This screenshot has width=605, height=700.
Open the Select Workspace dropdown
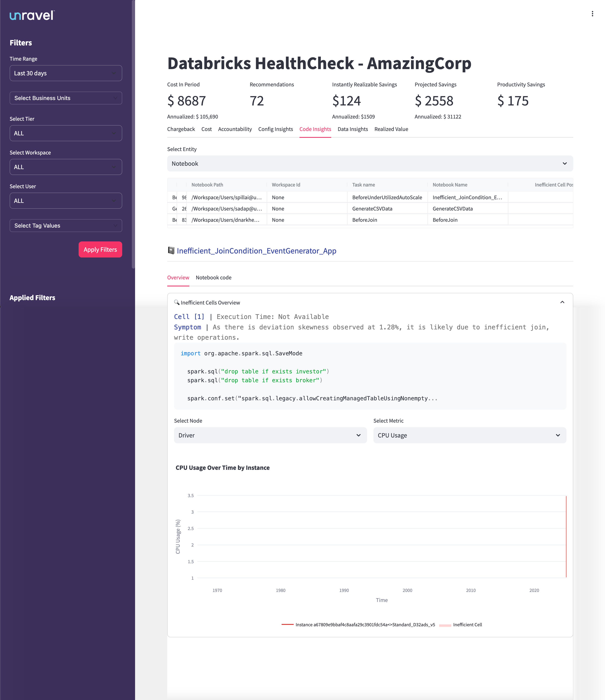(x=66, y=167)
